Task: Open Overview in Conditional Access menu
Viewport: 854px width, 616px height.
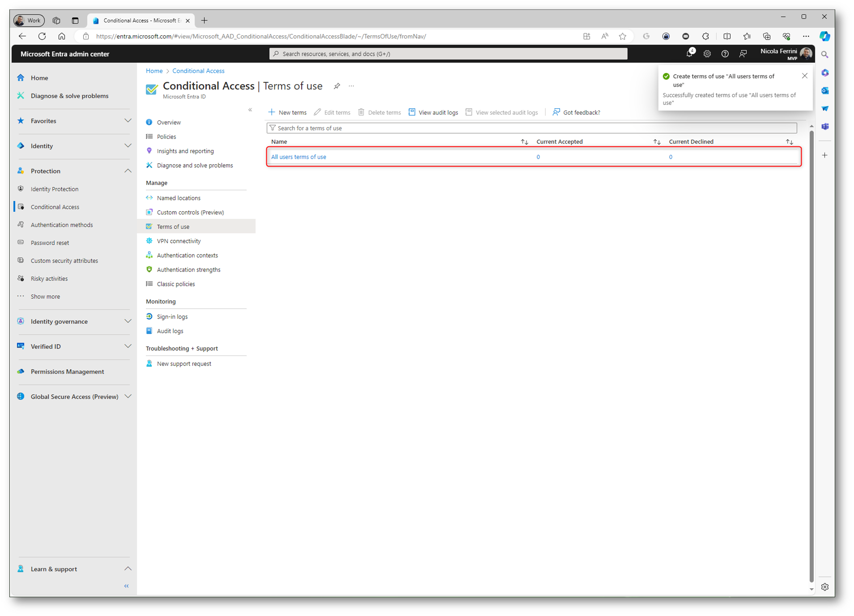Action: tap(169, 123)
